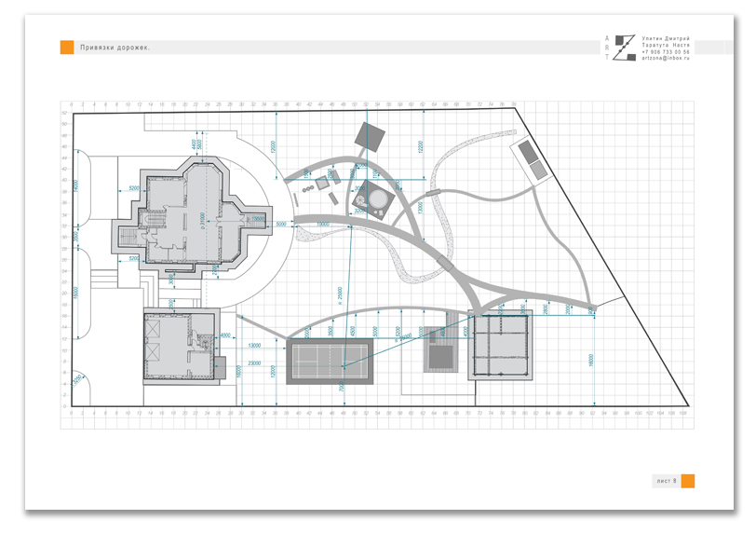This screenshot has width=756, height=533.
Task: Click the orange square beside the page title
Action: (x=67, y=48)
